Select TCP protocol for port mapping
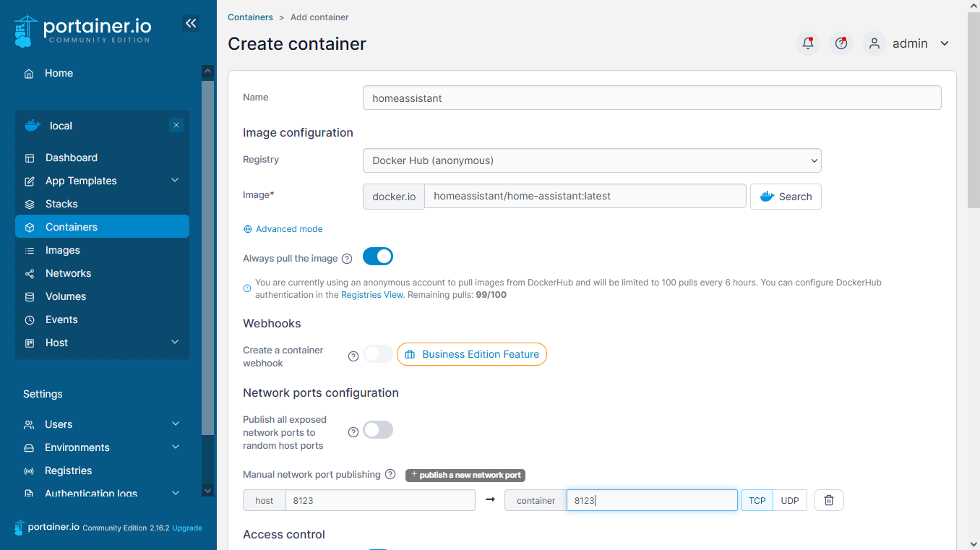Viewport: 980px width, 550px height. click(757, 500)
